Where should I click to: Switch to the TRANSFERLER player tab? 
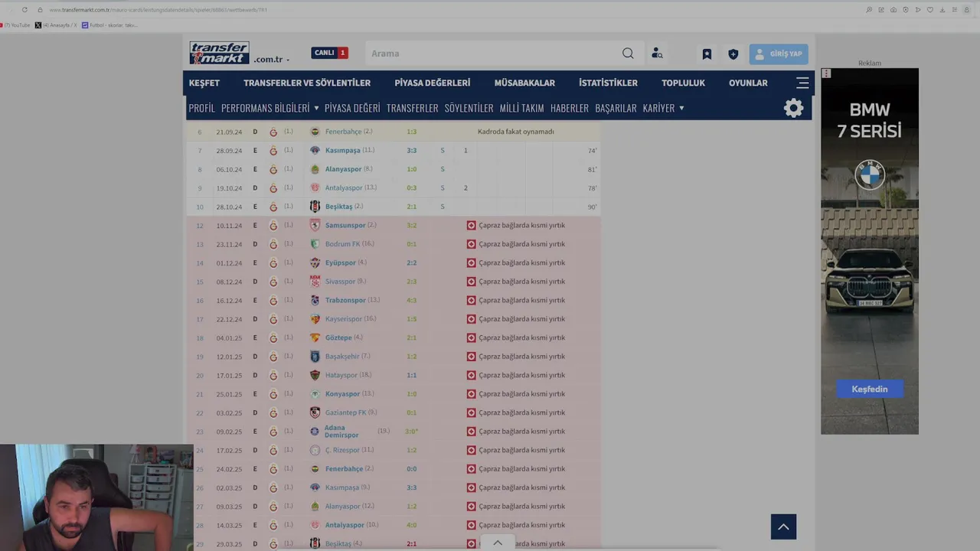tap(412, 108)
